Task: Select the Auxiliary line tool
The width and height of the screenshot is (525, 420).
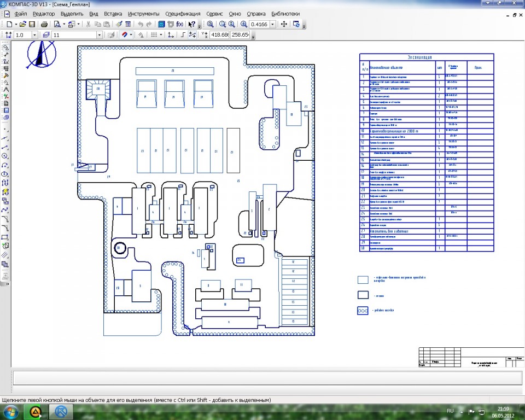Action: (5, 138)
